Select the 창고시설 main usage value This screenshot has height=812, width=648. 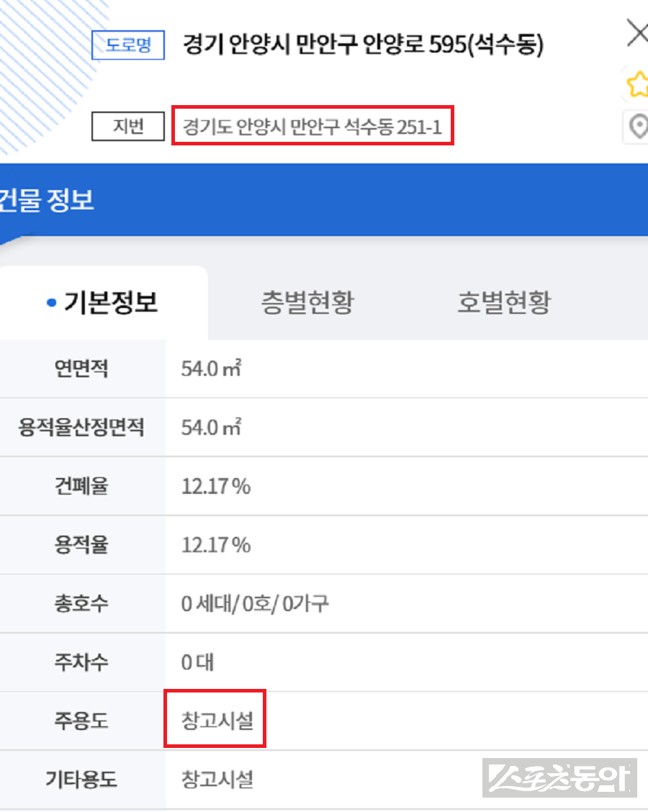[x=215, y=718]
